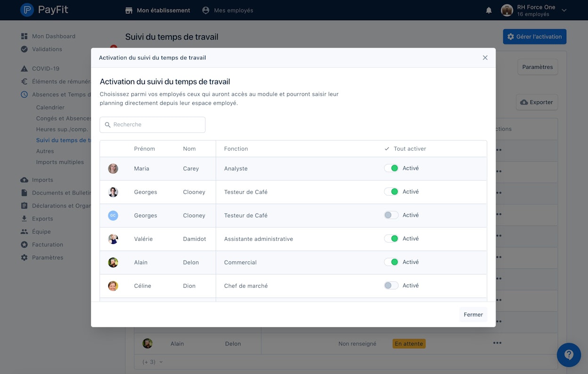Disable the activation switch for Alain Delon
Screen dimensions: 588x374
coord(391,262)
